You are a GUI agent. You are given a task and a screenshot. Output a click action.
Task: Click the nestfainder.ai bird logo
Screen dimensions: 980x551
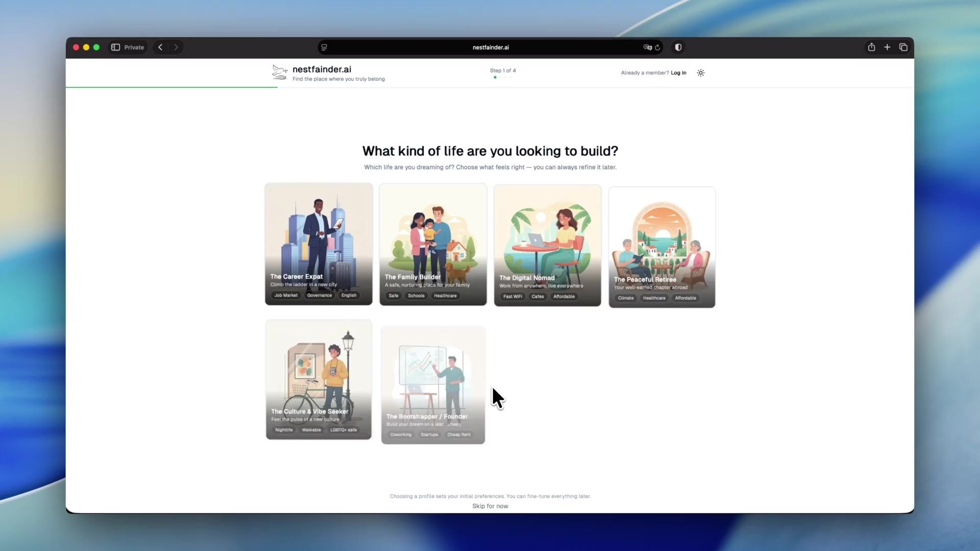280,72
